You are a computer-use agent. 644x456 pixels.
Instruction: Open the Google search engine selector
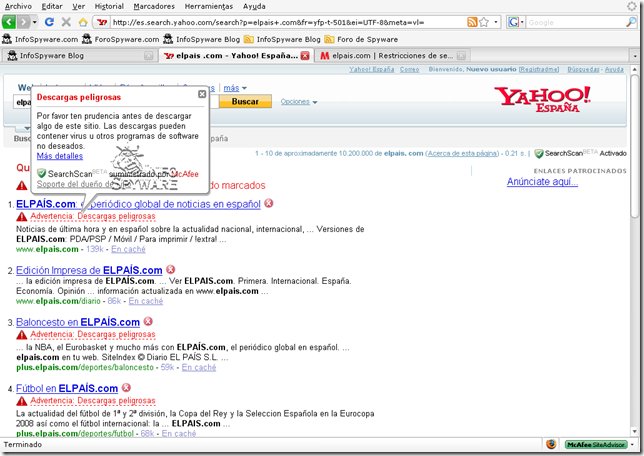point(516,22)
